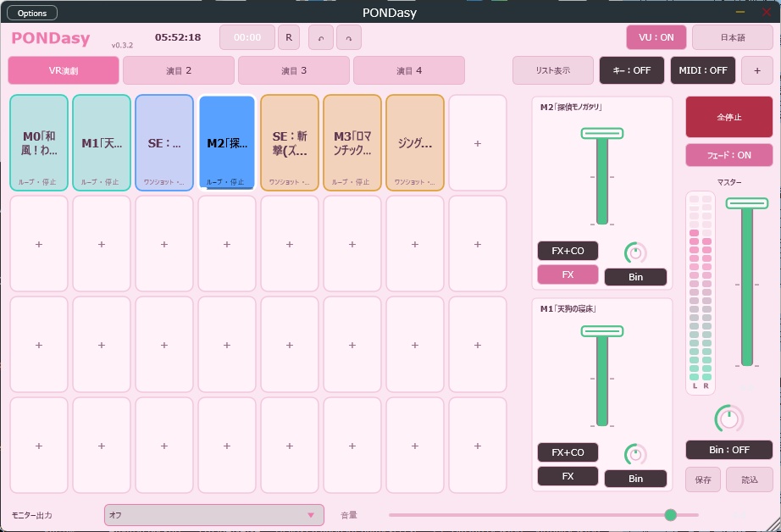Click the master knob above Bin : OFF
Screen dimensions: 781x532
pyautogui.click(x=729, y=418)
